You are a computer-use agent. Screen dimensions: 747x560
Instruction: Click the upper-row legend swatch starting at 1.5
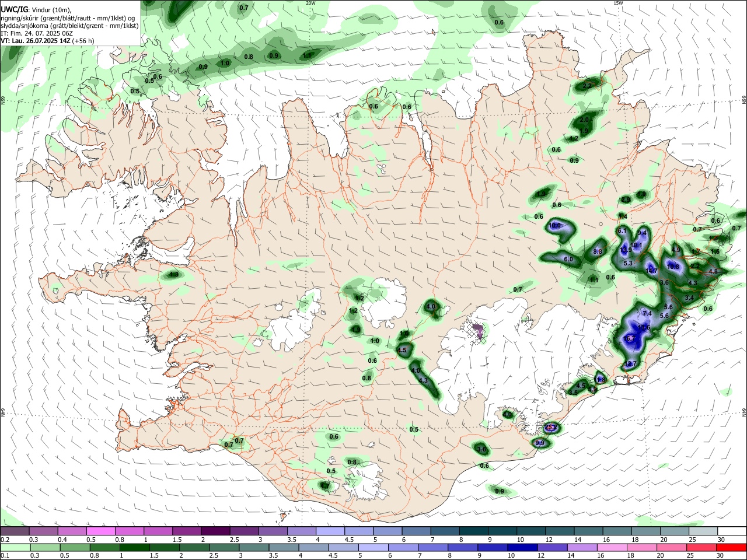(187, 531)
